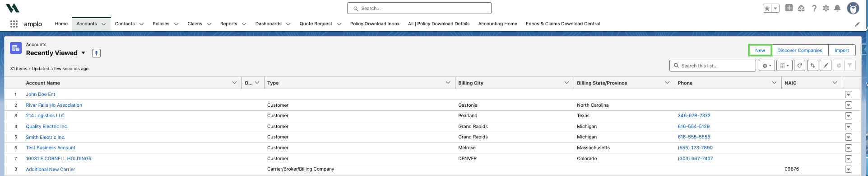Refresh the accounts list
868x176 pixels.
[x=799, y=66]
